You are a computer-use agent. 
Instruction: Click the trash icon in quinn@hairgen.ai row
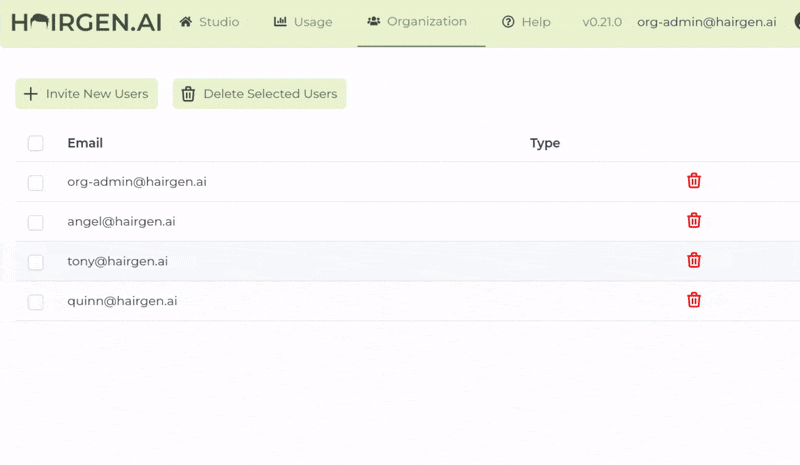[x=694, y=300]
